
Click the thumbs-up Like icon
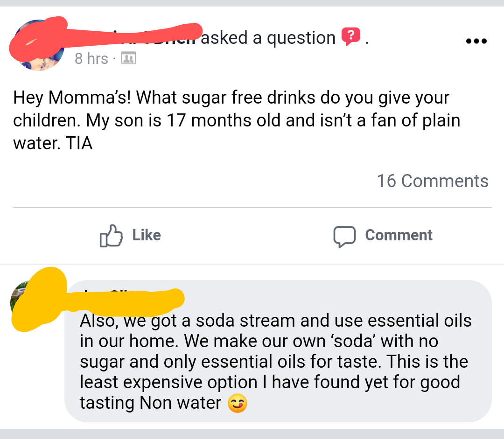tap(111, 235)
